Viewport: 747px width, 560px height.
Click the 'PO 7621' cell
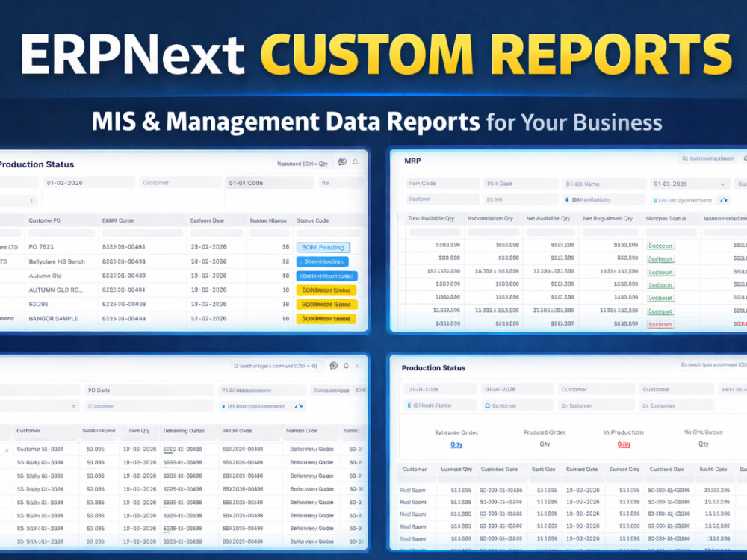[x=41, y=247]
